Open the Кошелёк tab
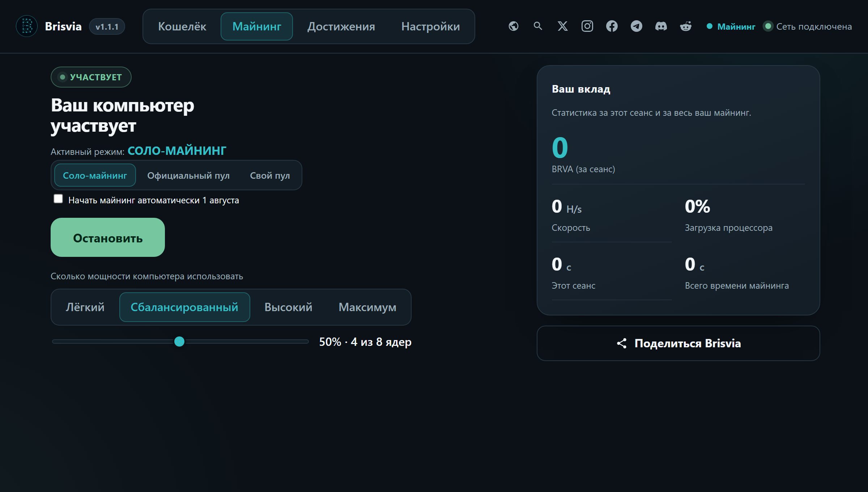The height and width of the screenshot is (492, 868). pyautogui.click(x=182, y=26)
